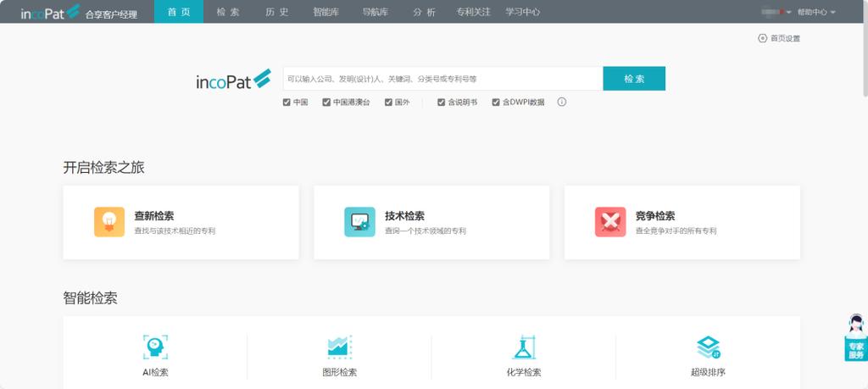Launch the AI检索 head icon
This screenshot has height=389, width=868.
(x=155, y=347)
